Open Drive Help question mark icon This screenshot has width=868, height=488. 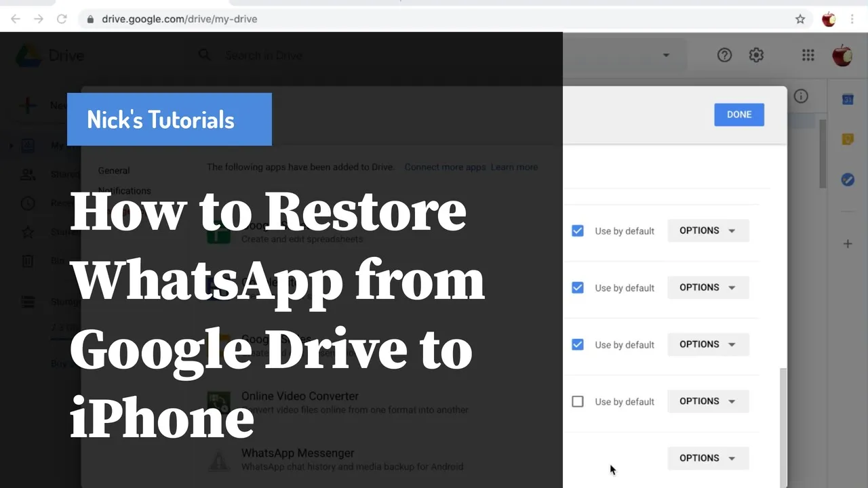(x=724, y=55)
